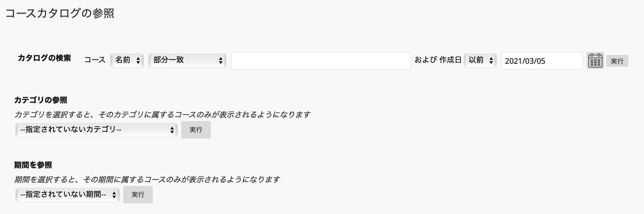The height and width of the screenshot is (214, 644).
Task: Open the 以前 date condition dropdown
Action: tap(480, 60)
